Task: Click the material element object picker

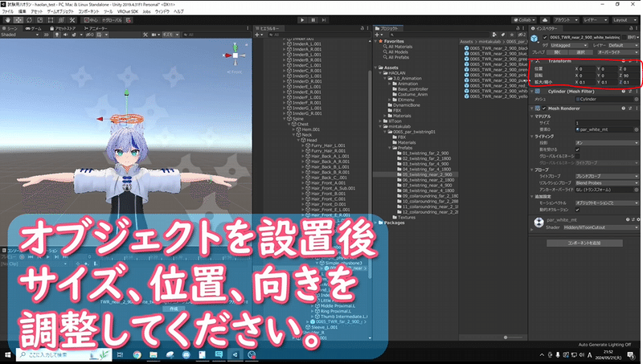Action: coord(637,129)
